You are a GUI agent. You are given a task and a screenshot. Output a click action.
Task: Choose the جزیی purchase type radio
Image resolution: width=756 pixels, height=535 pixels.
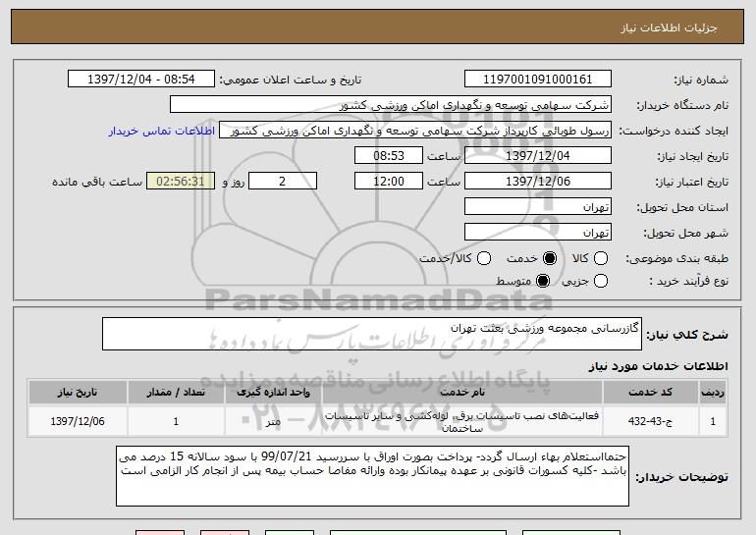(x=600, y=281)
